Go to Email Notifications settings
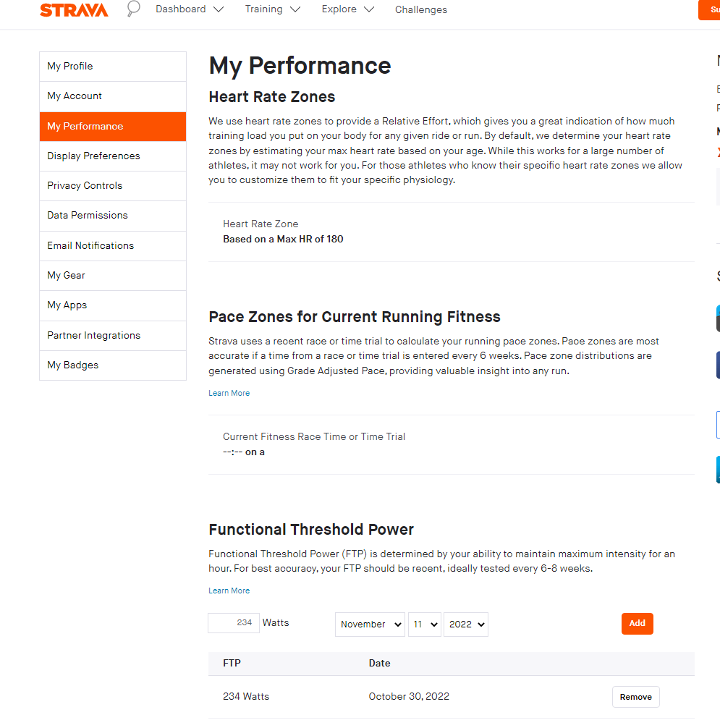Viewport: 720px width, 728px height. 90,245
